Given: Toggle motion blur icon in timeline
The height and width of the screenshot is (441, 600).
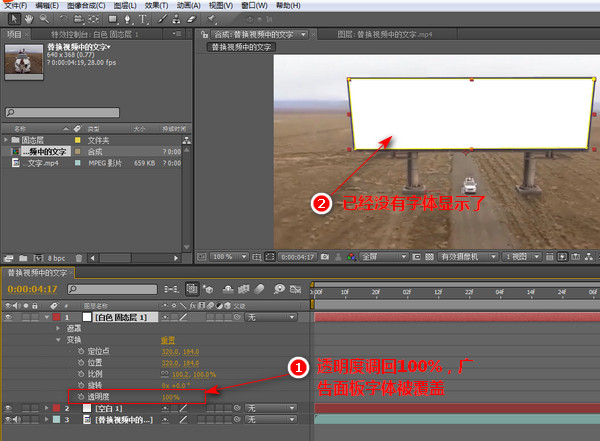Looking at the screenshot, I should [x=259, y=289].
